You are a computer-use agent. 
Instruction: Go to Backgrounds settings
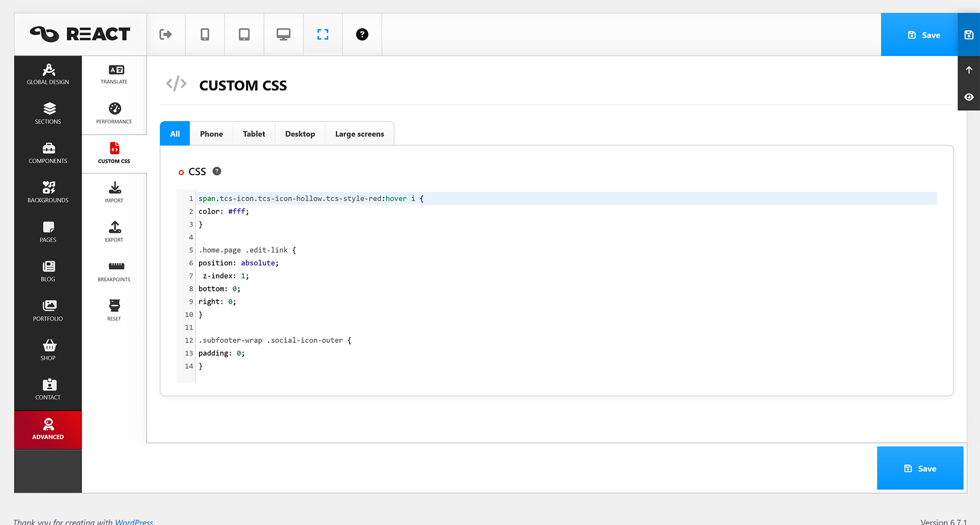tap(48, 192)
